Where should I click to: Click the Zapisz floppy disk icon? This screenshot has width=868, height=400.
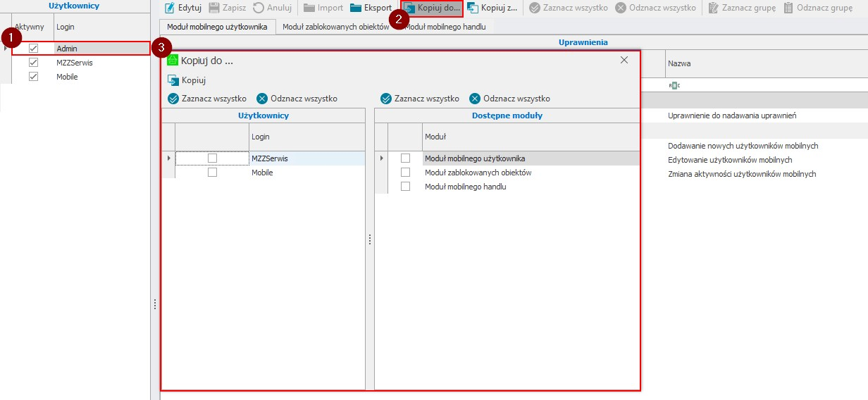(214, 8)
